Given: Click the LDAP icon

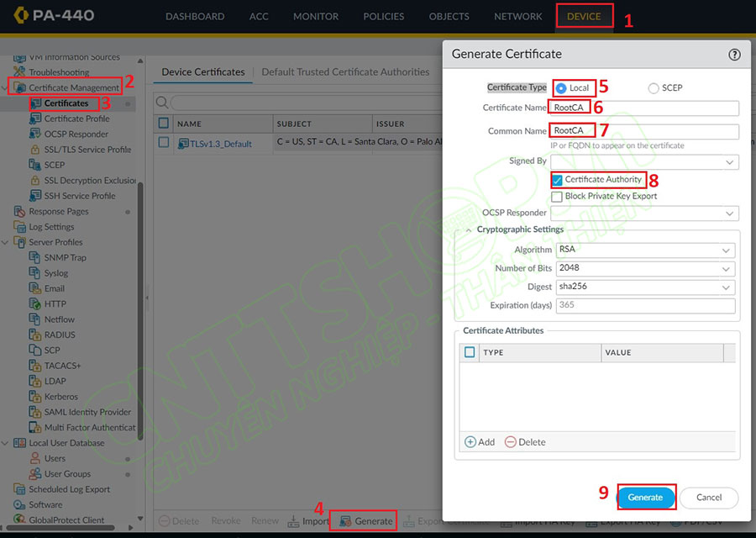Looking at the screenshot, I should coord(35,381).
